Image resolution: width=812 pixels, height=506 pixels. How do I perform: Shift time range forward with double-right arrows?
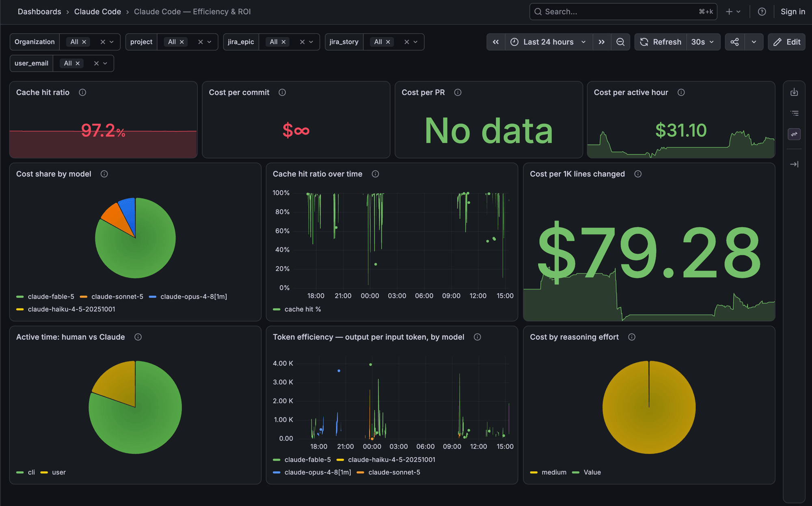(601, 42)
